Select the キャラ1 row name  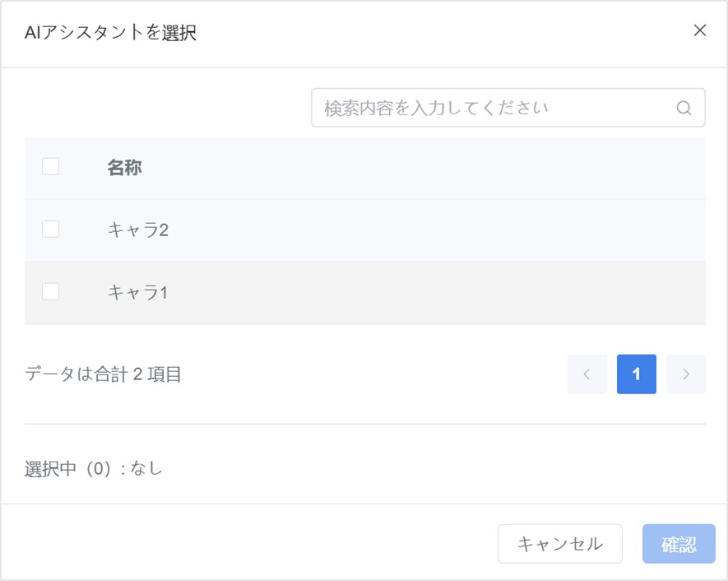click(137, 293)
